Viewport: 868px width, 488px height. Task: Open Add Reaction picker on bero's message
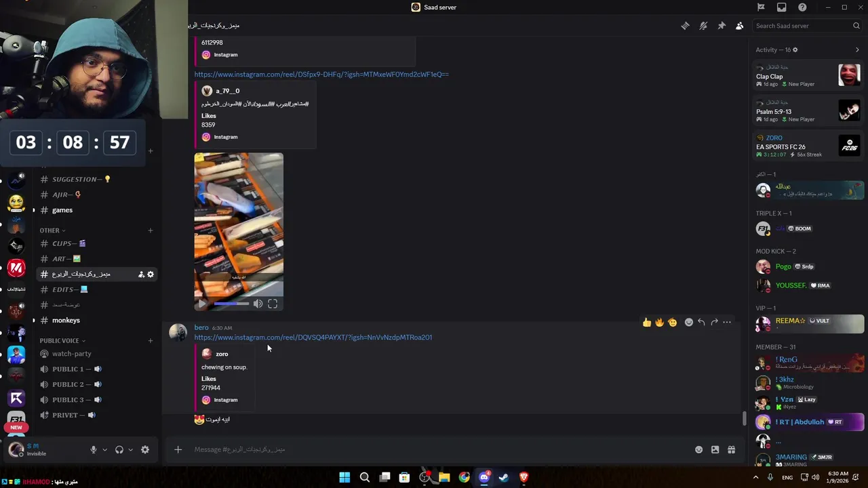coord(689,322)
